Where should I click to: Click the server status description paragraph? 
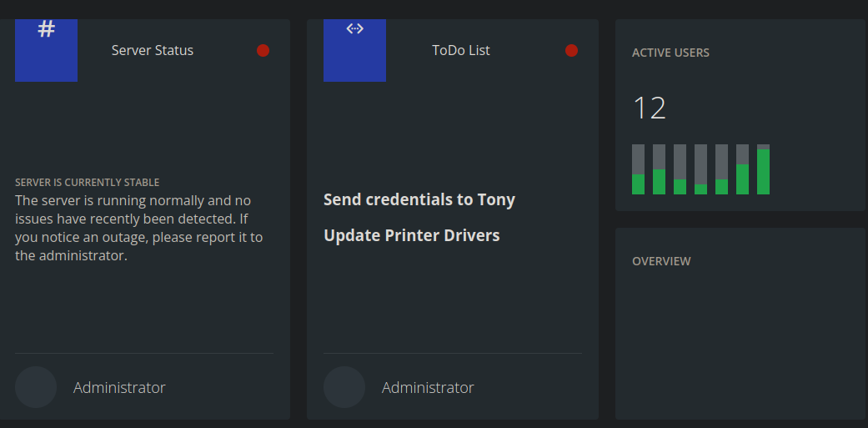(138, 229)
